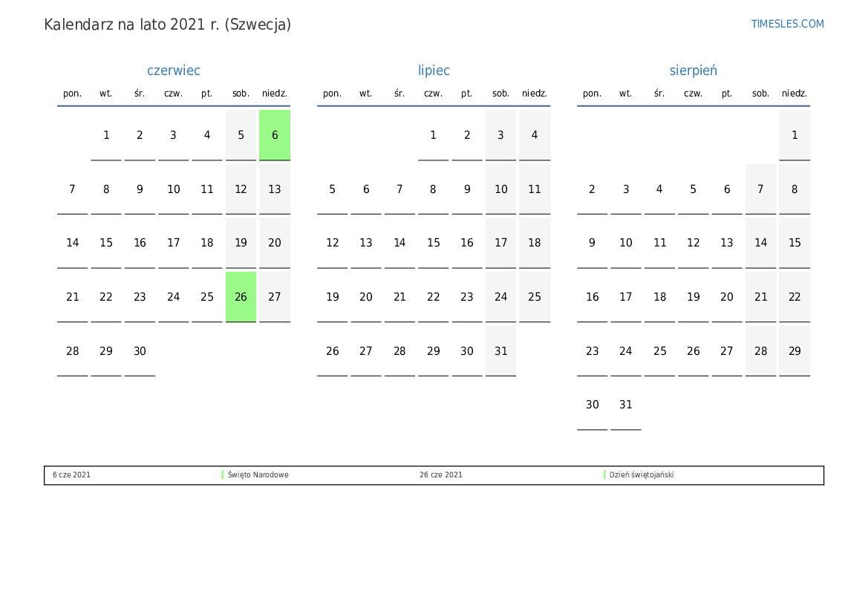Click the czerwiec month heading
Viewport: 868px width, 614px height.
click(174, 71)
